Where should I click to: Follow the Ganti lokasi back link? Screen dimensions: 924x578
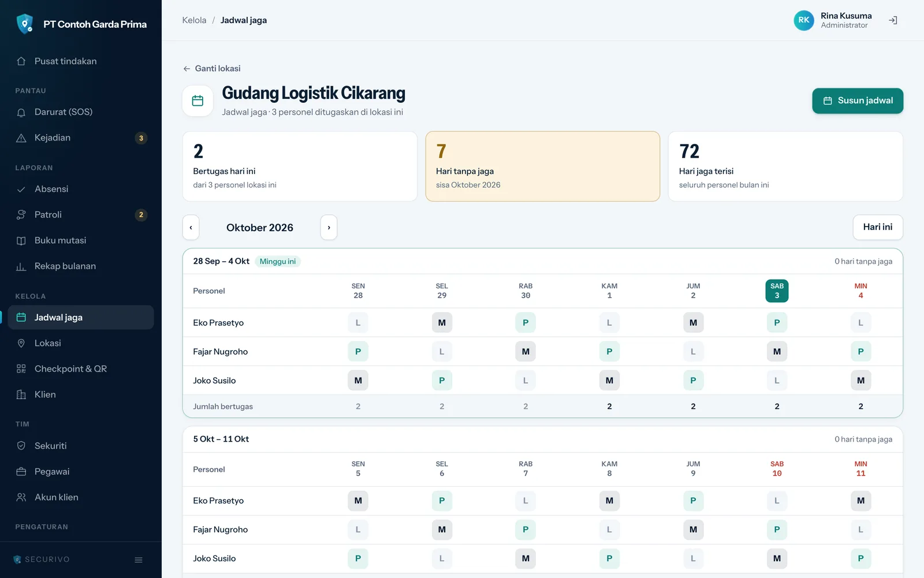click(x=212, y=68)
